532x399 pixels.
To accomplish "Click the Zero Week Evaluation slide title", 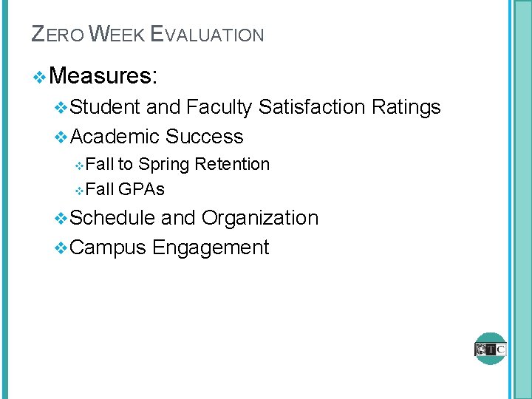I will point(148,34).
